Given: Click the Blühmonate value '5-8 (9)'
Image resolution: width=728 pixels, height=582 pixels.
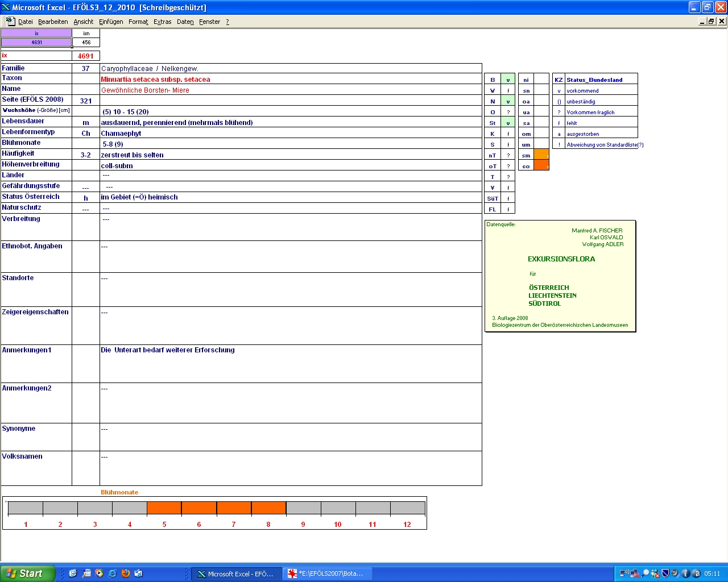Looking at the screenshot, I should pyautogui.click(x=113, y=144).
